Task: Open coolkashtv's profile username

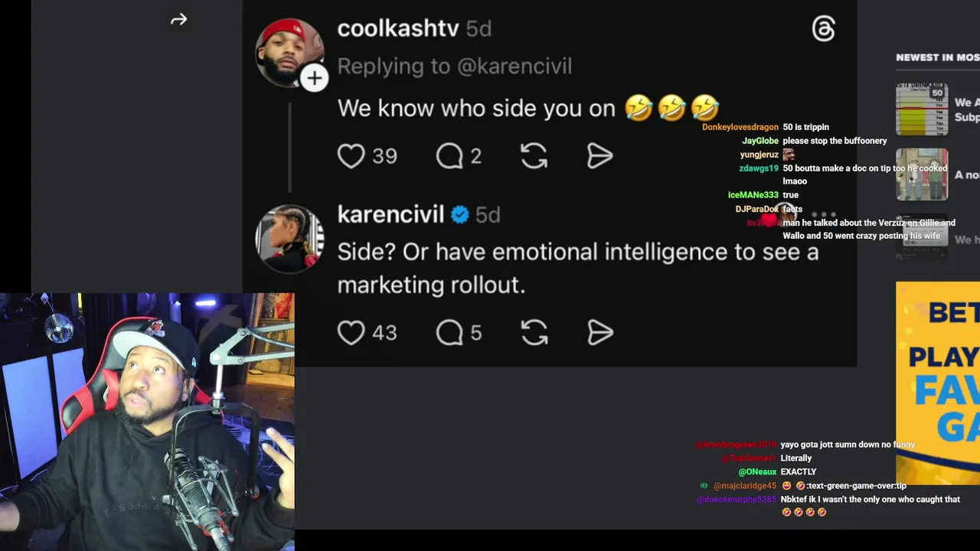Action: coord(398,29)
